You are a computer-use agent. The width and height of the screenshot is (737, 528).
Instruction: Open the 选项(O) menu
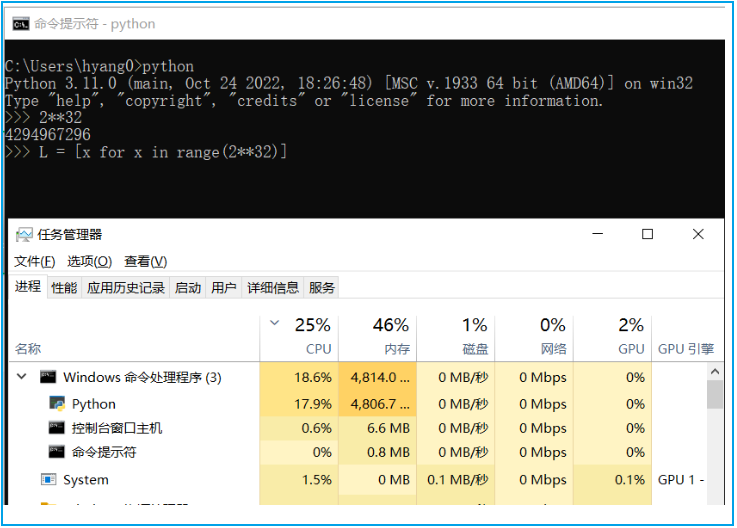point(89,261)
